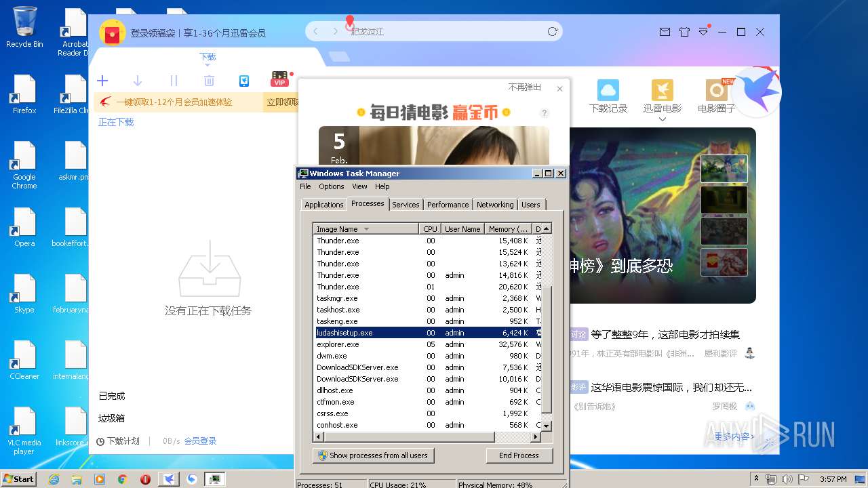
Task: Switch to Users tab in Task Manager
Action: (531, 205)
